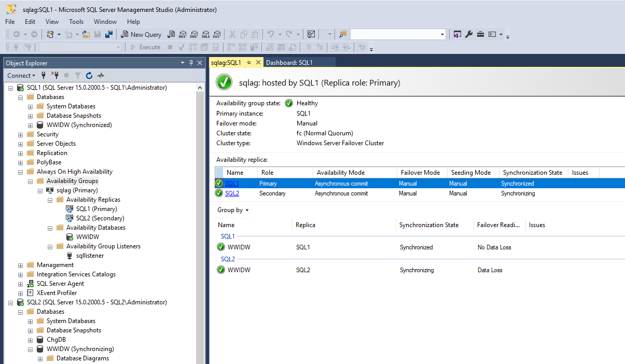Screen dimensions: 625x364
Task: Select the sqllistener listener node
Action: 90,256
